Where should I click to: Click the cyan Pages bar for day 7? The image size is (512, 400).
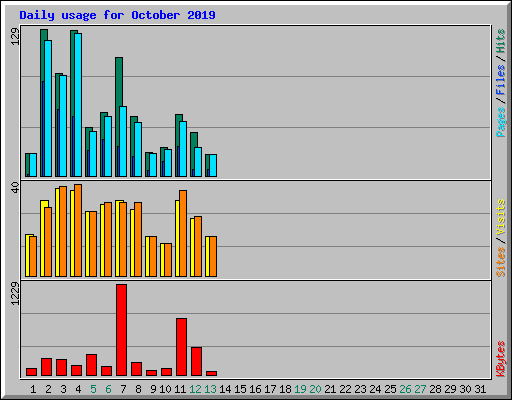[123, 141]
